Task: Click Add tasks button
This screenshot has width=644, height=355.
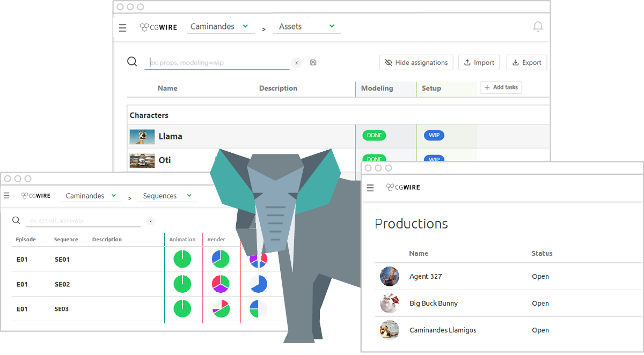Action: click(501, 87)
